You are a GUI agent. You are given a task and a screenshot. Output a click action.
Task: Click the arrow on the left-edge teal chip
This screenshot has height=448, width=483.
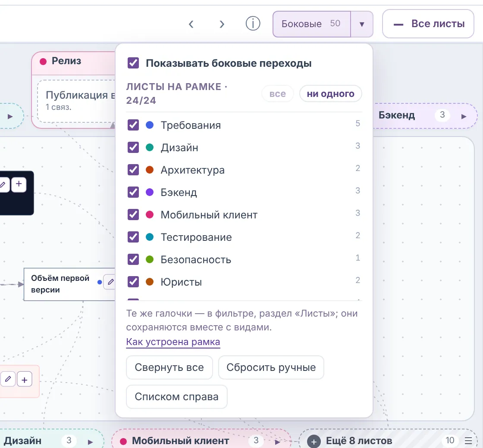pos(10,116)
